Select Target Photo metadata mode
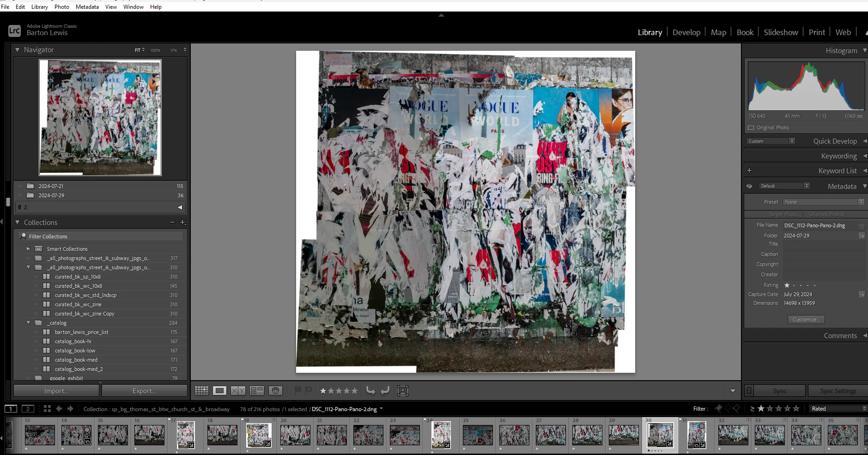The image size is (868, 455). 783,214
